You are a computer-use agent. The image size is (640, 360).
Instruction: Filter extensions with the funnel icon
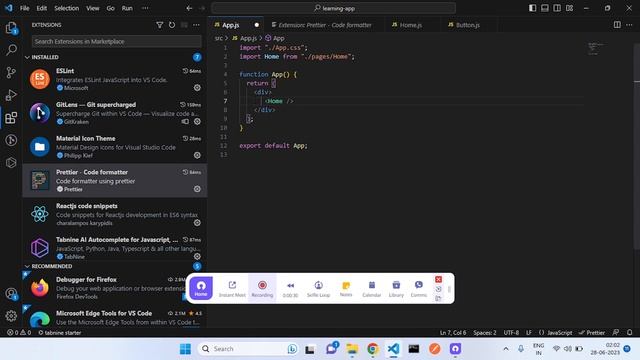[160, 25]
